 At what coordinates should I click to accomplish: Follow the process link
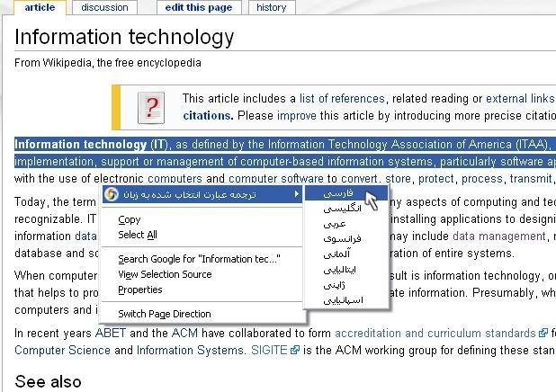[481, 178]
